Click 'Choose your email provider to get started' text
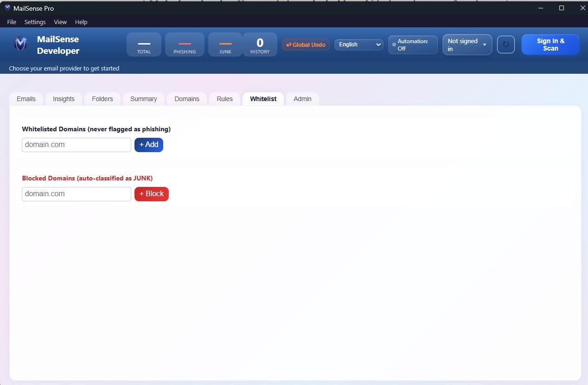The height and width of the screenshot is (385, 588). tap(64, 68)
